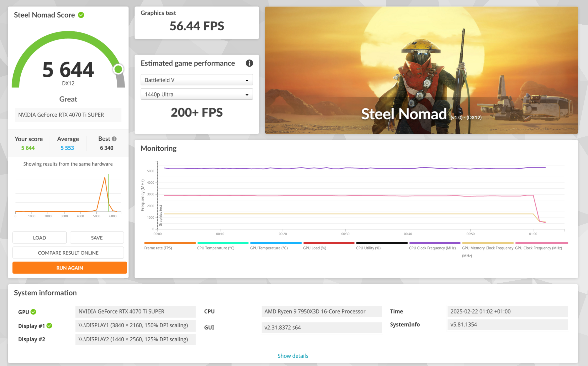Click the RUN AGAIN button

pos(70,268)
